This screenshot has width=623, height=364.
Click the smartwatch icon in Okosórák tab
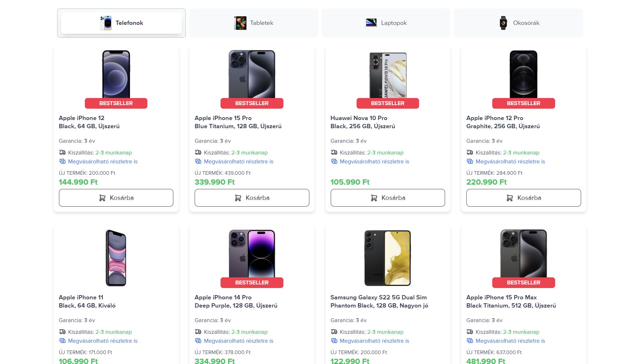pos(503,23)
